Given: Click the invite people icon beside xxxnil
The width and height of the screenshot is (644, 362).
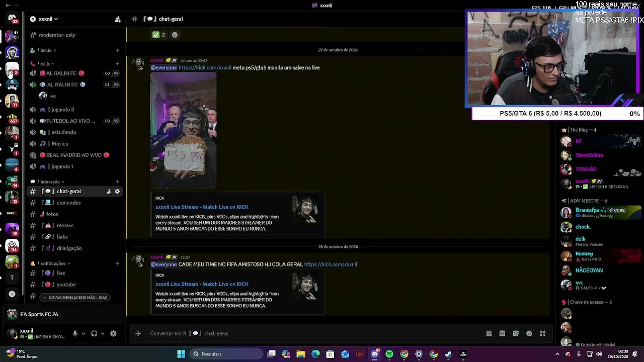Looking at the screenshot, I should tap(118, 19).
